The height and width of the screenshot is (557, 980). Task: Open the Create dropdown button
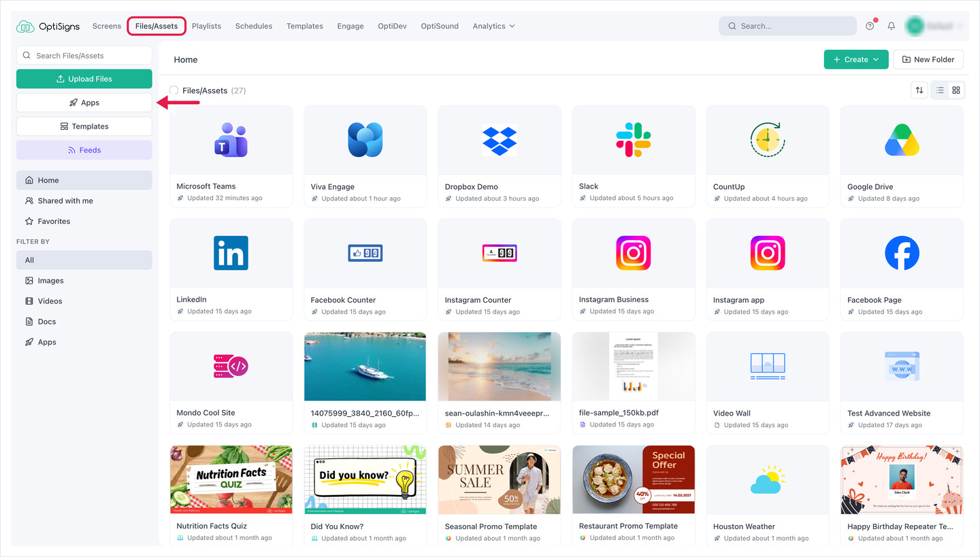click(x=856, y=59)
